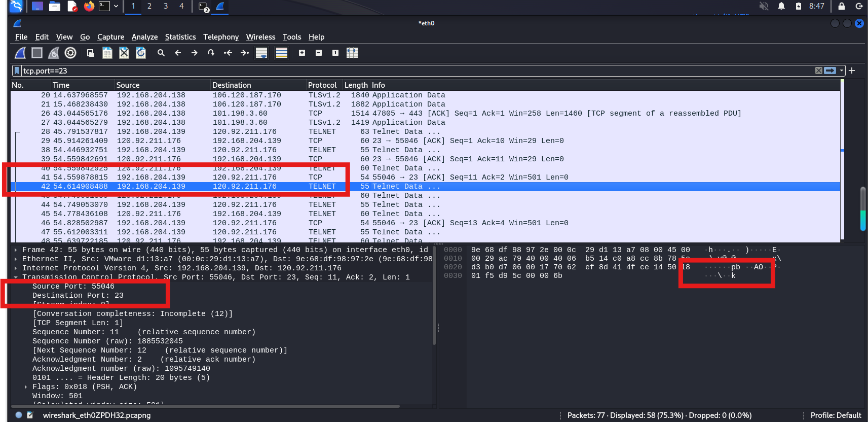Go to specified packet icon
Screen dimensions: 868x422
click(x=211, y=53)
